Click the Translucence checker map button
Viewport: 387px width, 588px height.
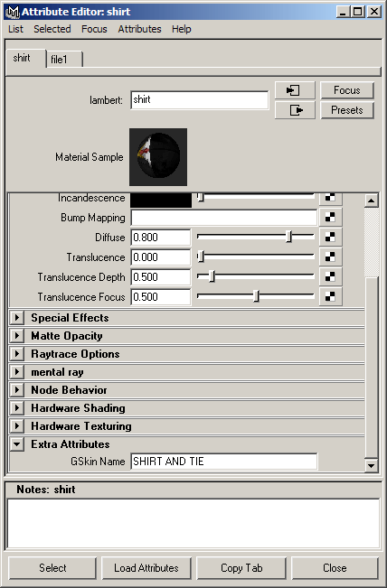coord(330,257)
